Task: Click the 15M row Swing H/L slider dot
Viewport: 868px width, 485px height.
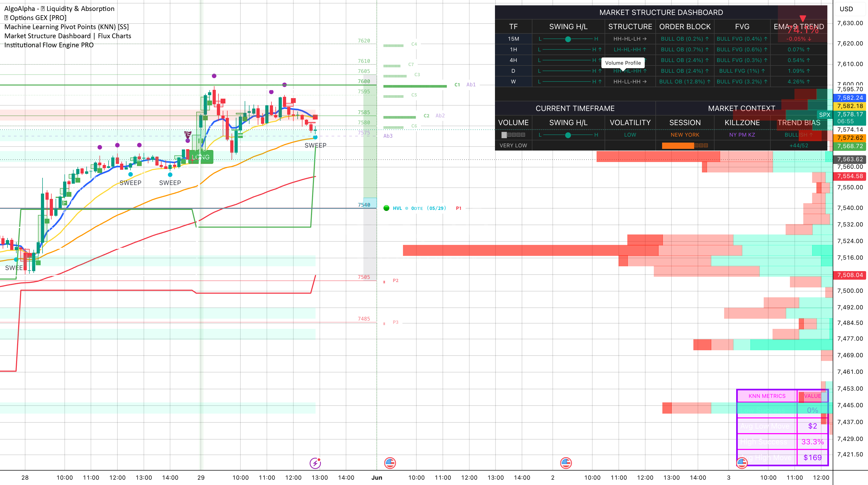Action: pyautogui.click(x=568, y=39)
